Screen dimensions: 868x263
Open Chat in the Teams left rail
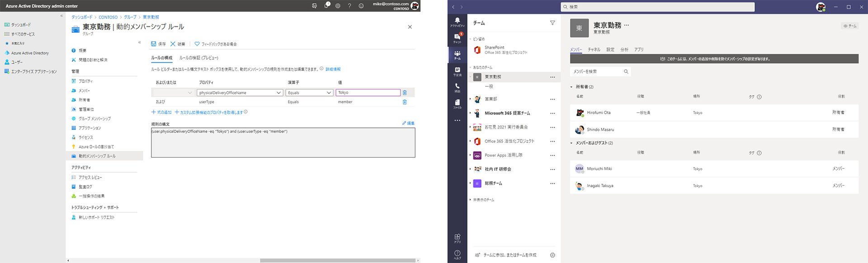click(457, 38)
